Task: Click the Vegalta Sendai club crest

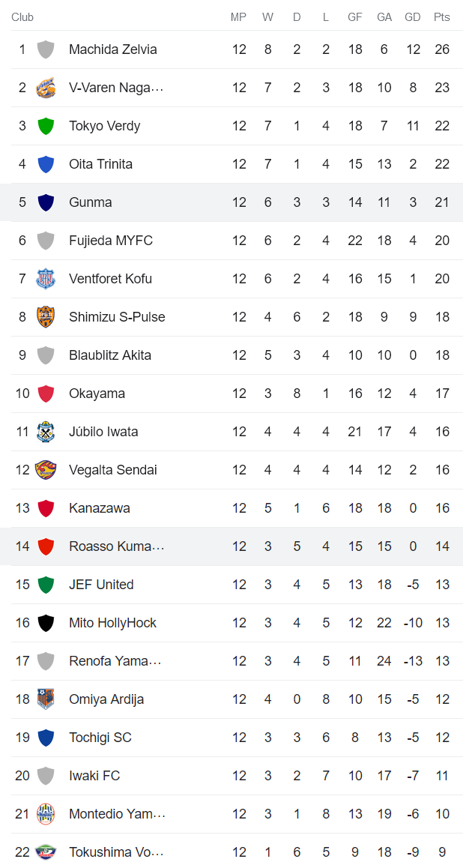Action: pyautogui.click(x=46, y=470)
